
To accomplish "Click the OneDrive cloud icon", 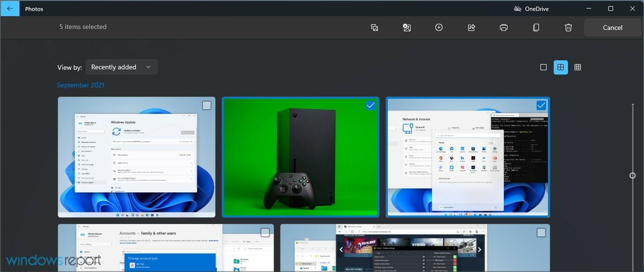I will [x=518, y=9].
